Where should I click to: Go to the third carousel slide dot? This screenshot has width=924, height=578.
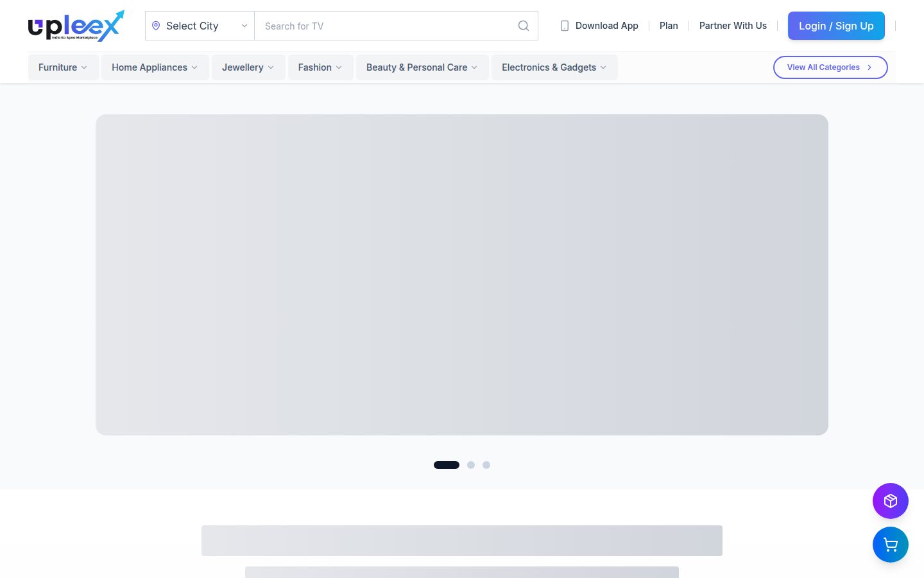486,465
